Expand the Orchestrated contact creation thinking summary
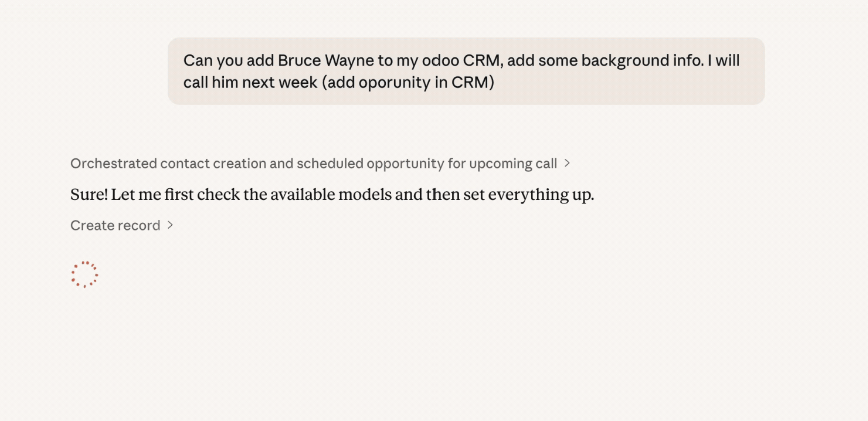This screenshot has height=421, width=868. click(x=313, y=163)
